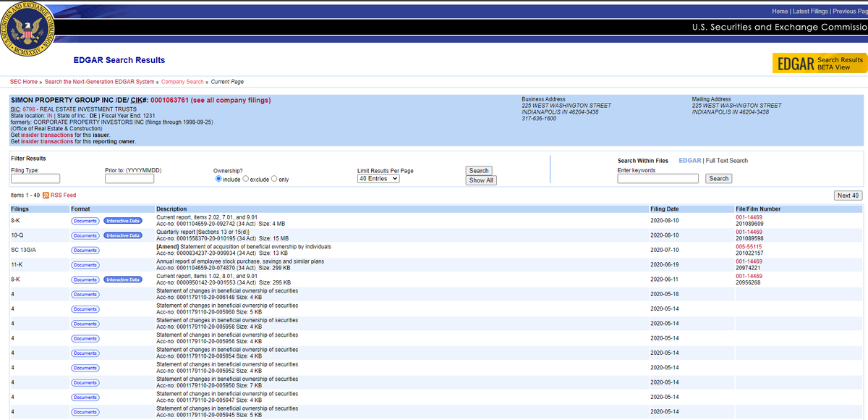
Task: Open Documents for Form 4 filed 2020-05-18
Action: pos(85,294)
